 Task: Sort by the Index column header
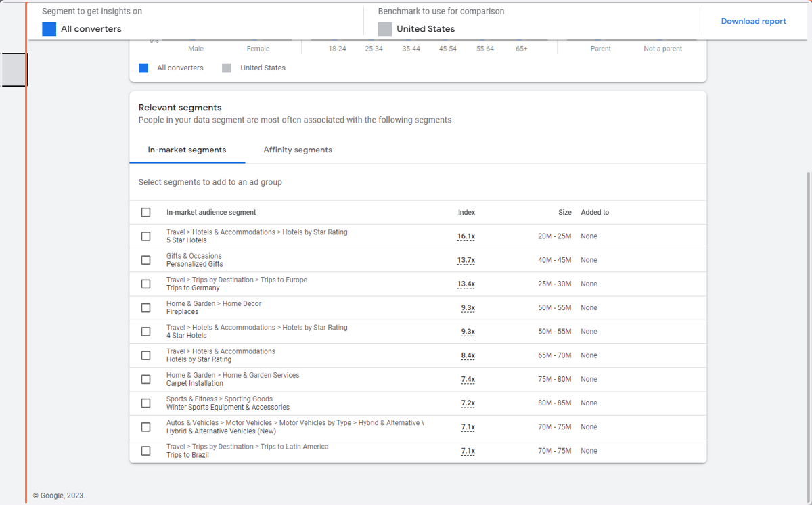coord(466,213)
